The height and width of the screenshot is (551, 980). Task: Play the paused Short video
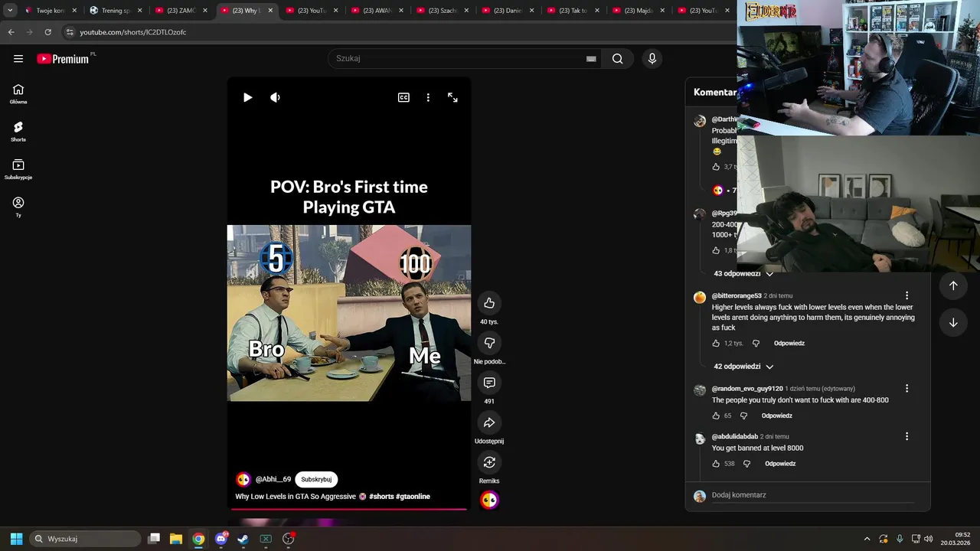(x=247, y=97)
